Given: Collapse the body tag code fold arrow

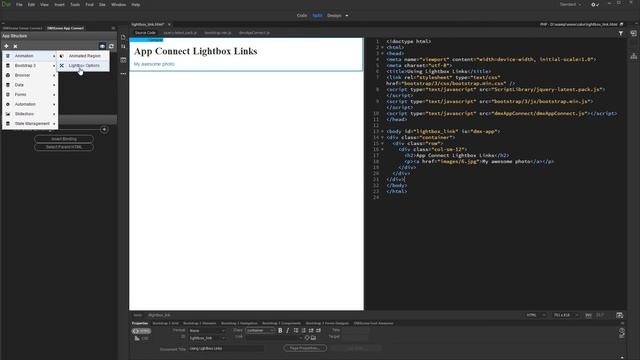Looking at the screenshot, I should point(382,131).
